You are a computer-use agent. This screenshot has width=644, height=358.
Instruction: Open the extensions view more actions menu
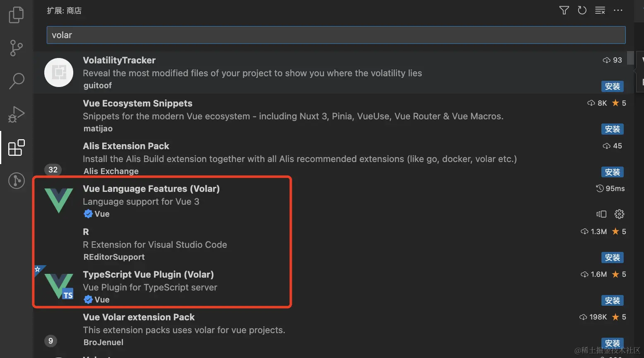point(618,10)
